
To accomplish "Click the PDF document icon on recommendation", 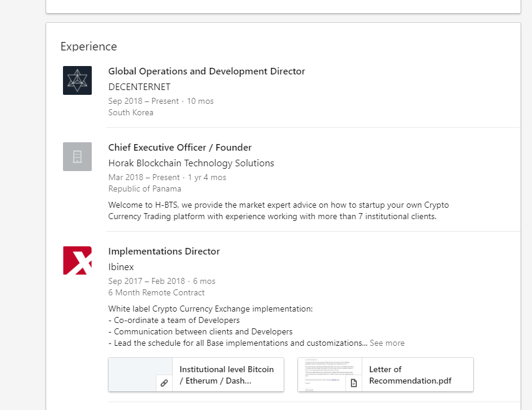I will point(354,383).
